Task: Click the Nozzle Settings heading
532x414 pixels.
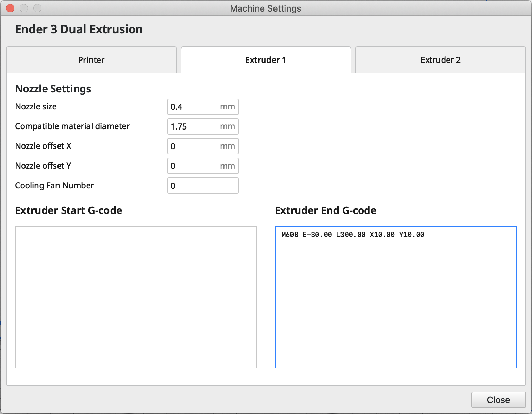Action: (x=53, y=89)
